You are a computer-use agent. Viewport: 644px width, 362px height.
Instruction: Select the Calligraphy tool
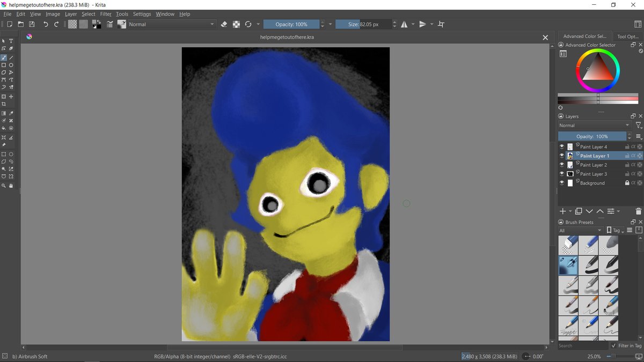click(11, 48)
